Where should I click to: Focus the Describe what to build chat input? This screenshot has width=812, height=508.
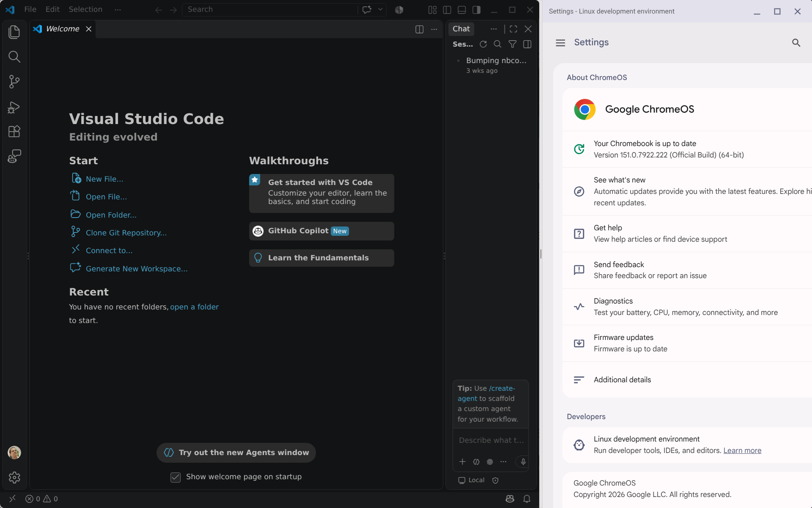(x=491, y=440)
